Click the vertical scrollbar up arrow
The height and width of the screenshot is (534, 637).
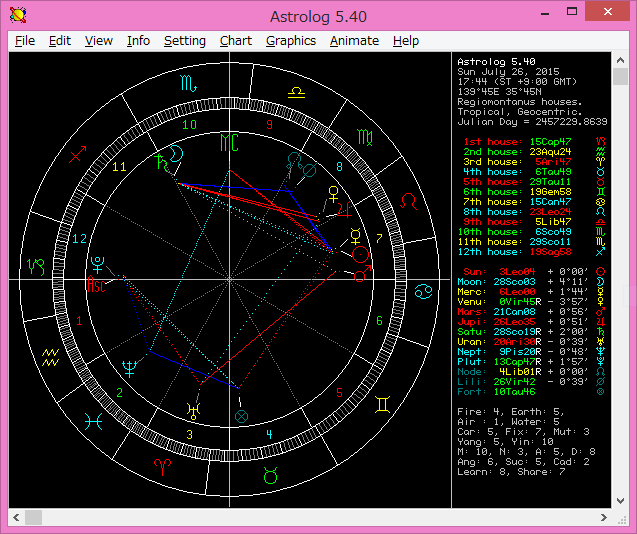[x=620, y=60]
